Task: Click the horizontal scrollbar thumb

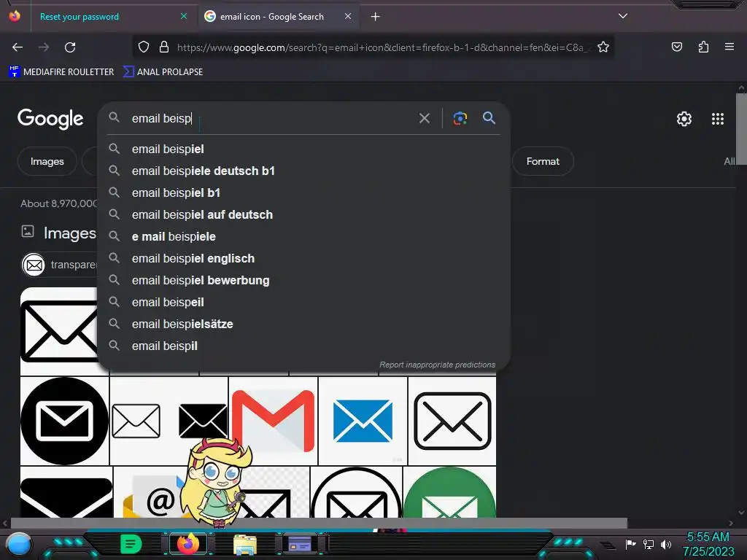Action: (320, 523)
